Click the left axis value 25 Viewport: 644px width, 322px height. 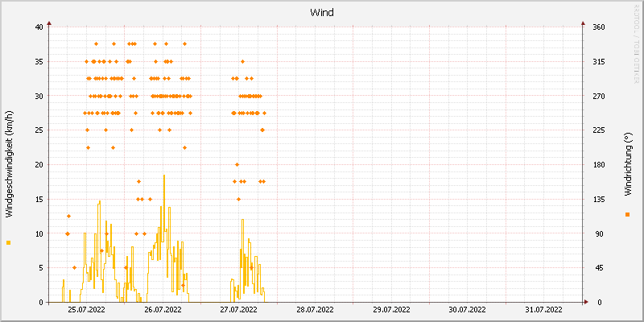[39, 130]
